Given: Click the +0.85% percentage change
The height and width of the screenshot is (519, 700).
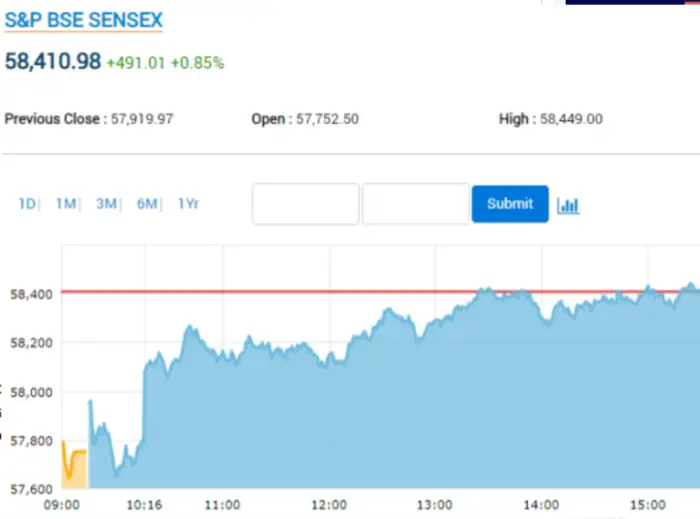Looking at the screenshot, I should pos(197,63).
